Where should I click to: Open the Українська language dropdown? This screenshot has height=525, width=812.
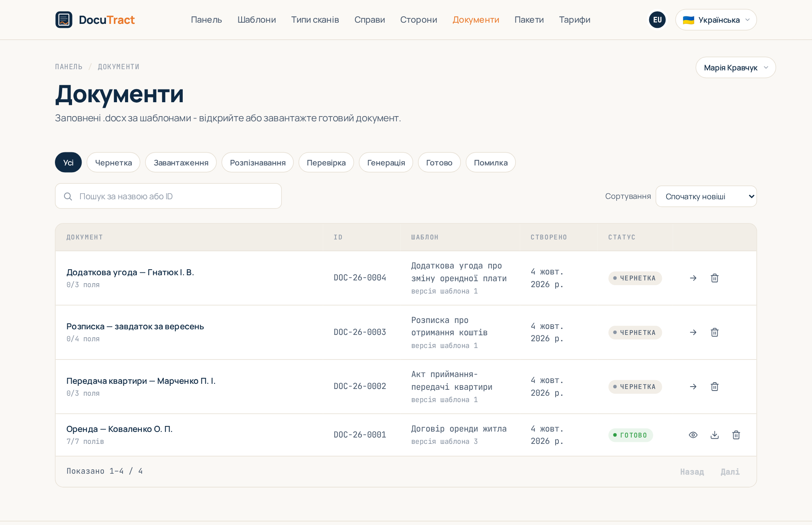point(716,19)
